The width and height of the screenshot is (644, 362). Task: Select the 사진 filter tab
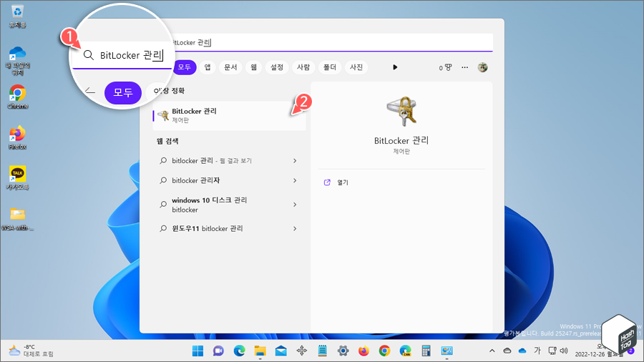[x=356, y=67]
